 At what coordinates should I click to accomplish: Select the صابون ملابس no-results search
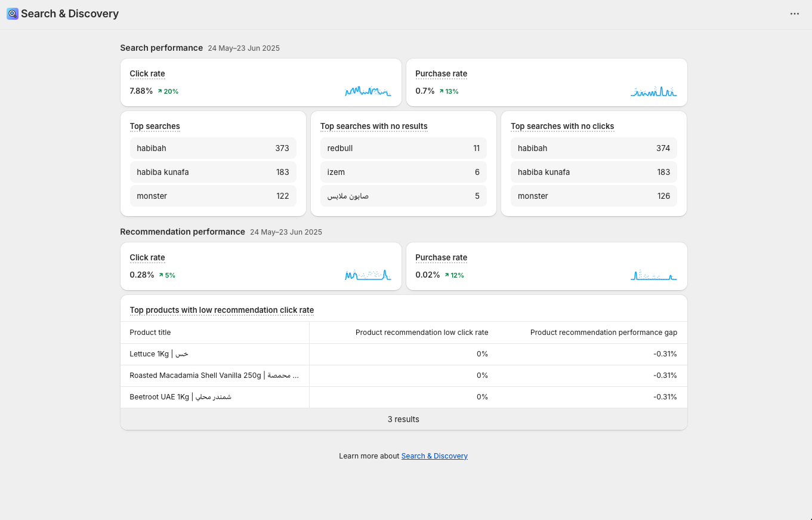pos(403,196)
